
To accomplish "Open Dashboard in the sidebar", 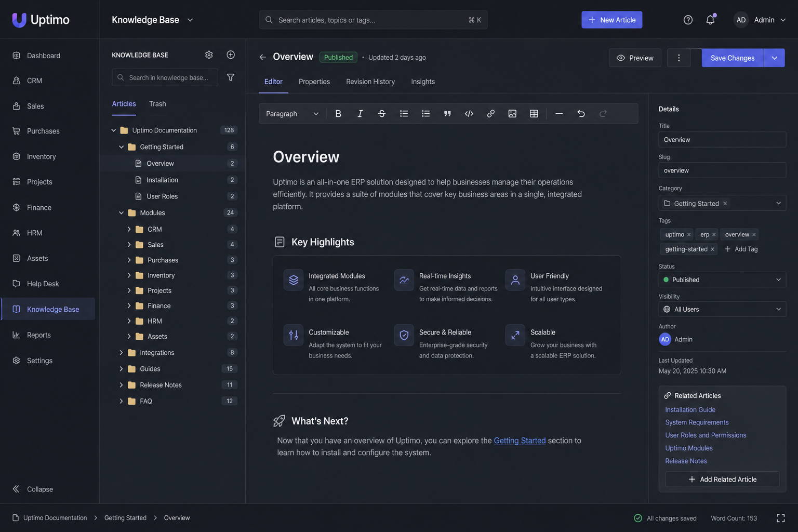I will [x=48, y=56].
